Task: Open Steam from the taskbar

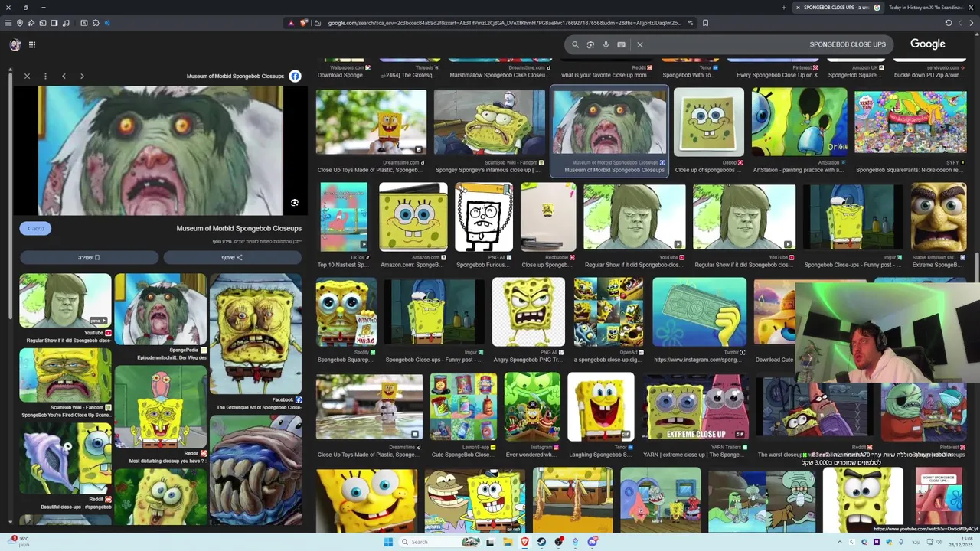Action: pos(541,542)
